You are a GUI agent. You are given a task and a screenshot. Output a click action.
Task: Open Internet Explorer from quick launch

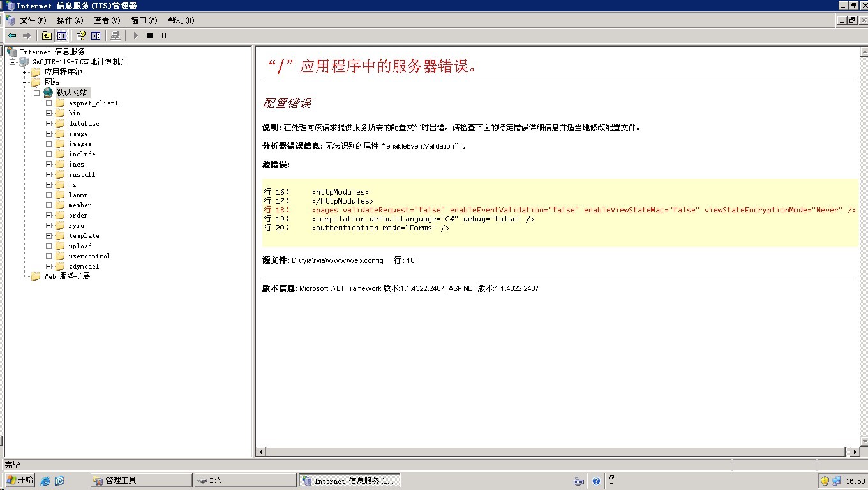point(45,481)
